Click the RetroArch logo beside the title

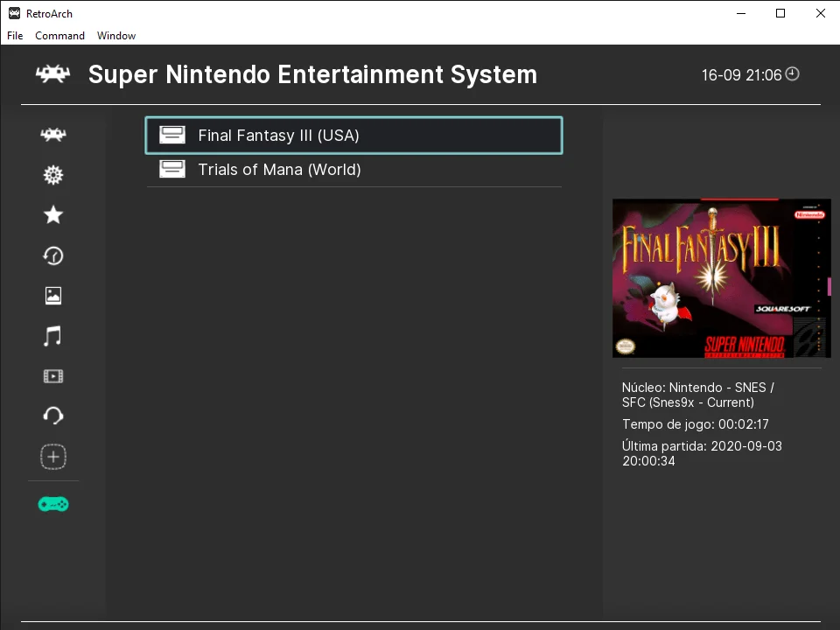pos(52,73)
